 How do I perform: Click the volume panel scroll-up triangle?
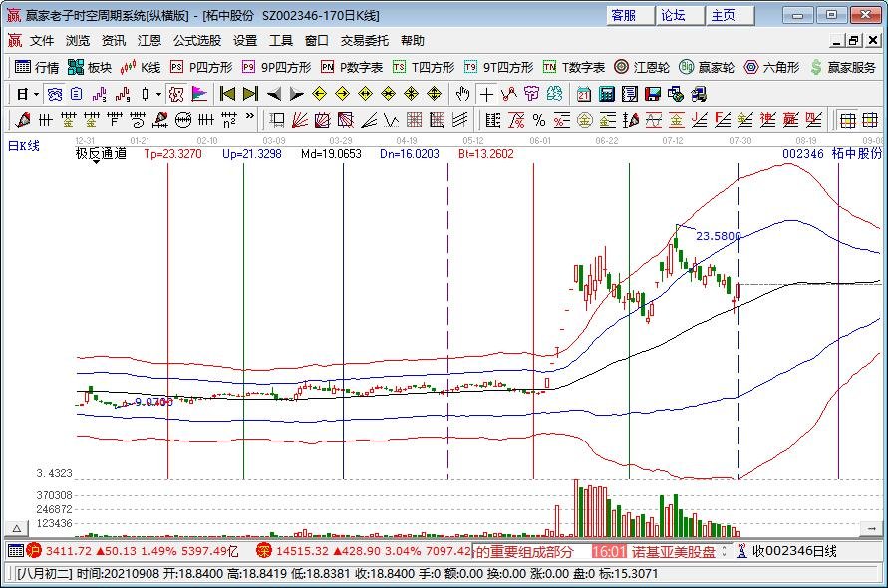pos(15,527)
